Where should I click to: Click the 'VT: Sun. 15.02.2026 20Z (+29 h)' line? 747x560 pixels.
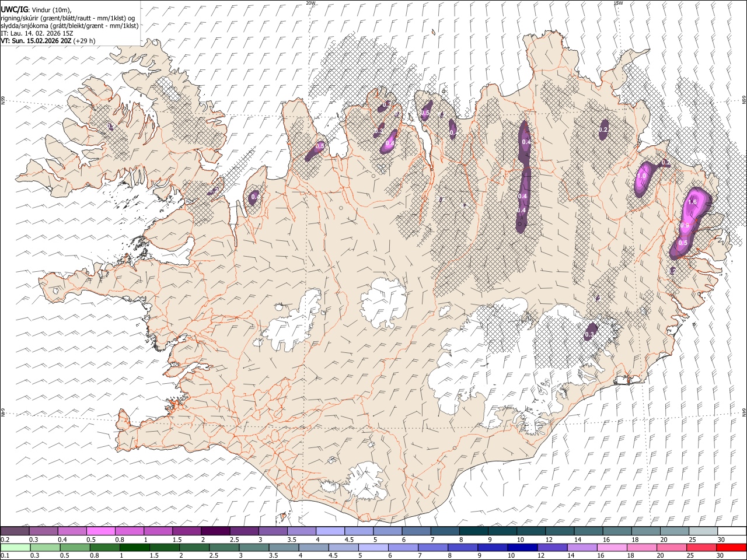tap(48, 41)
